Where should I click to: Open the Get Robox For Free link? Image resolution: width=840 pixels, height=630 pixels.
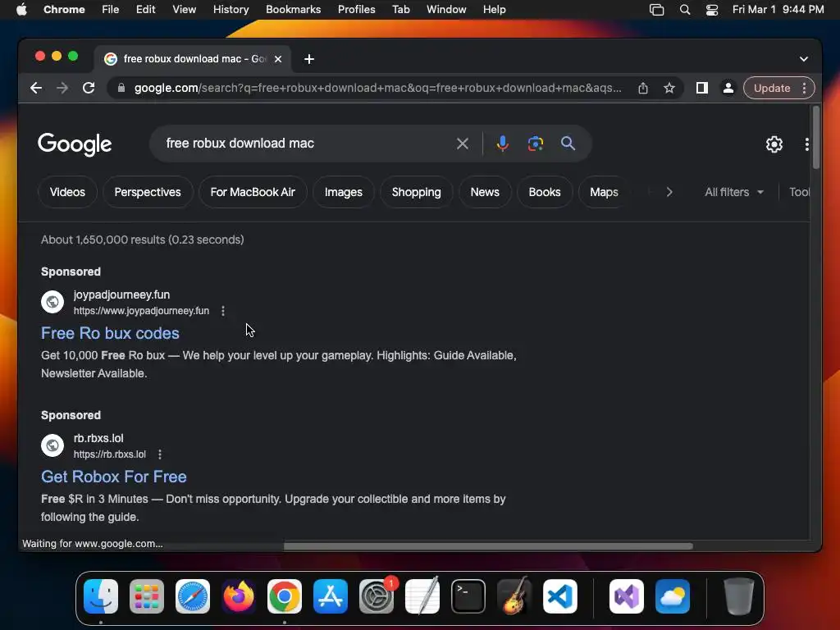[114, 477]
